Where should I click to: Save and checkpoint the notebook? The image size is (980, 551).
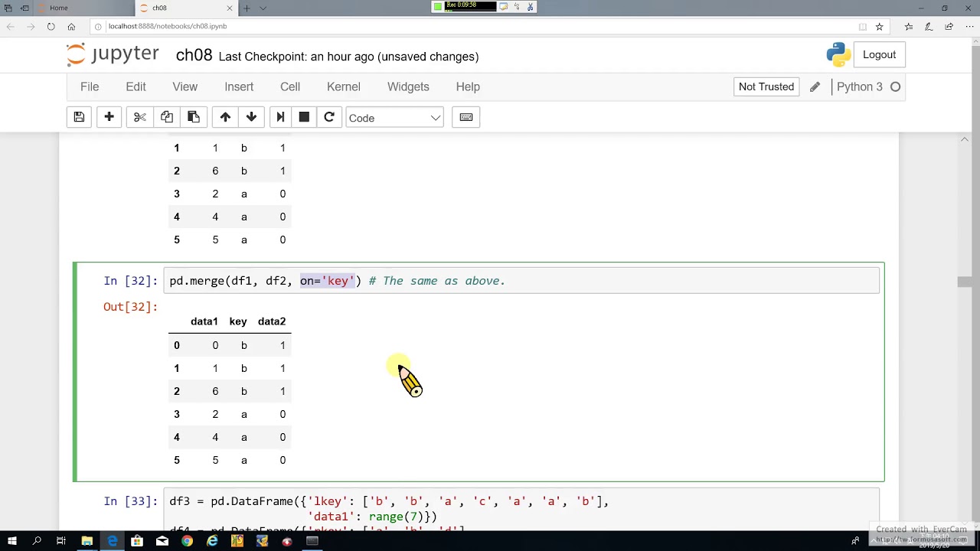click(x=79, y=117)
